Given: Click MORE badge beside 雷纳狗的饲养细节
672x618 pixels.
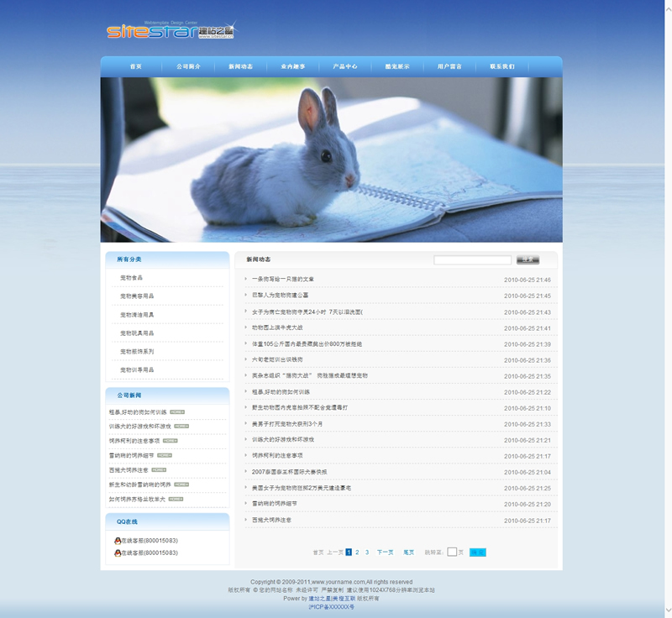Looking at the screenshot, I should (164, 455).
